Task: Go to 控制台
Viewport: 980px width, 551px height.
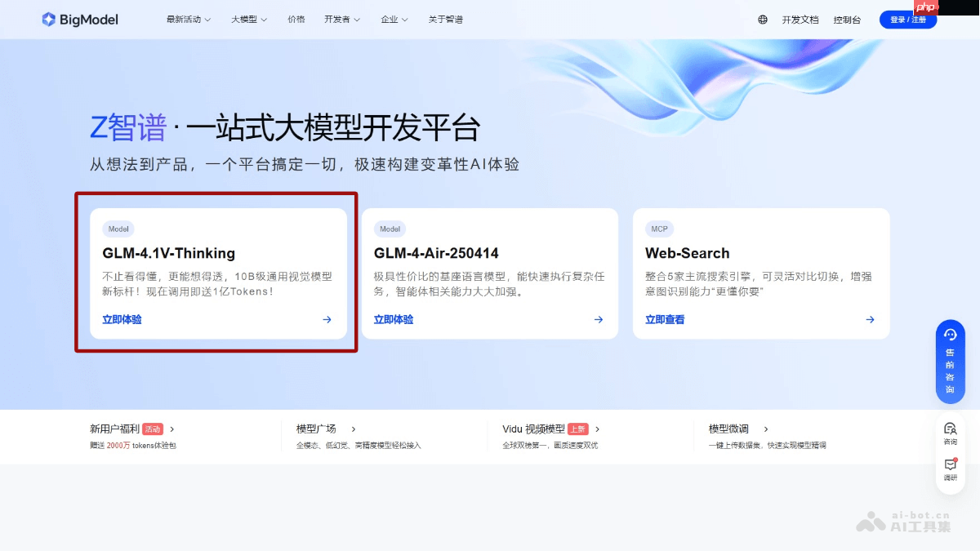Action: [x=847, y=20]
